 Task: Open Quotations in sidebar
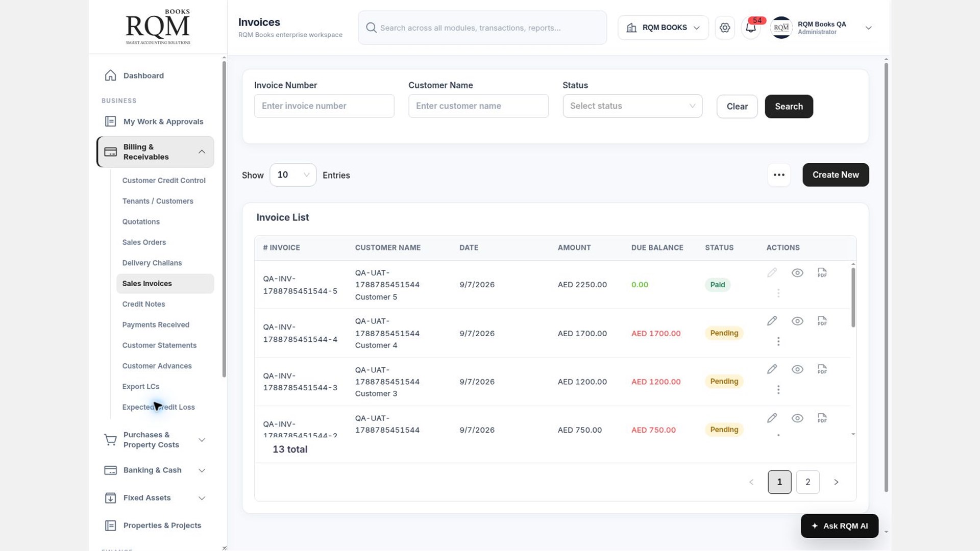pyautogui.click(x=141, y=221)
